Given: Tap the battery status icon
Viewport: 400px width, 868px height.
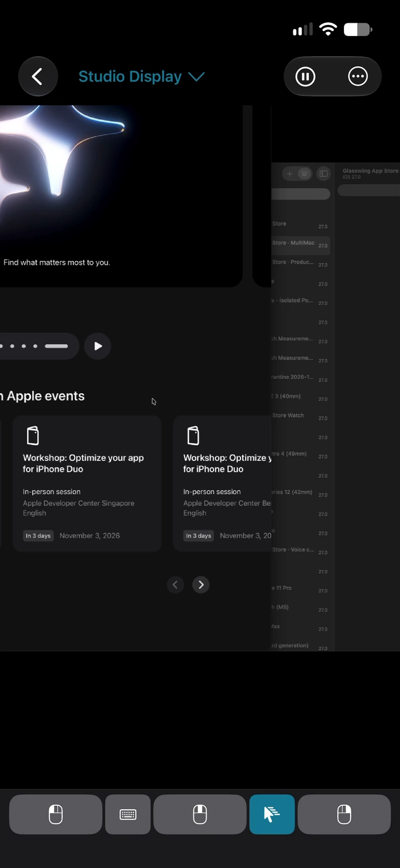Looking at the screenshot, I should click(x=358, y=29).
